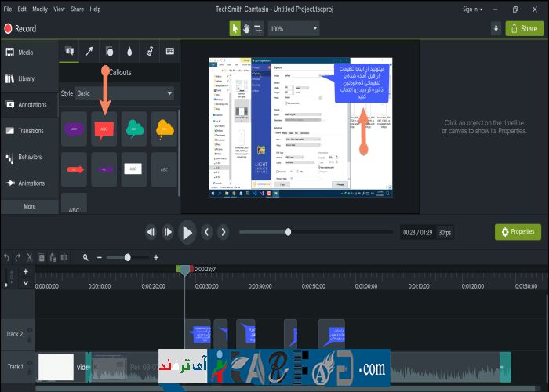The image size is (549, 392).
Task: Click the Undo icon above the timeline
Action: pyautogui.click(x=7, y=257)
